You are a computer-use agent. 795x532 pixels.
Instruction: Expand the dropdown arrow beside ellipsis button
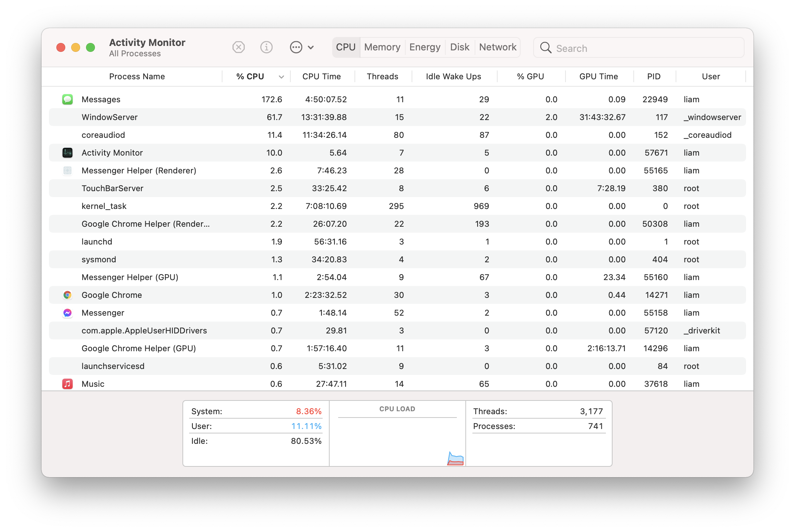pos(311,47)
